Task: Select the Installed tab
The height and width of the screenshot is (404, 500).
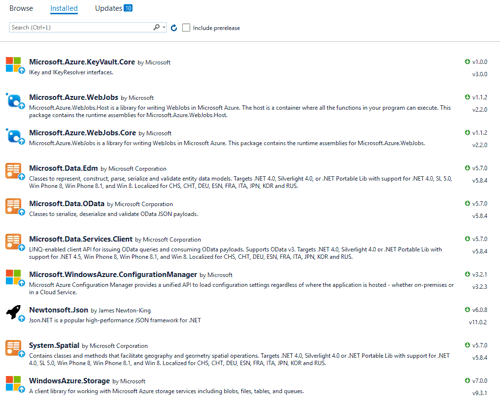Action: (x=64, y=8)
